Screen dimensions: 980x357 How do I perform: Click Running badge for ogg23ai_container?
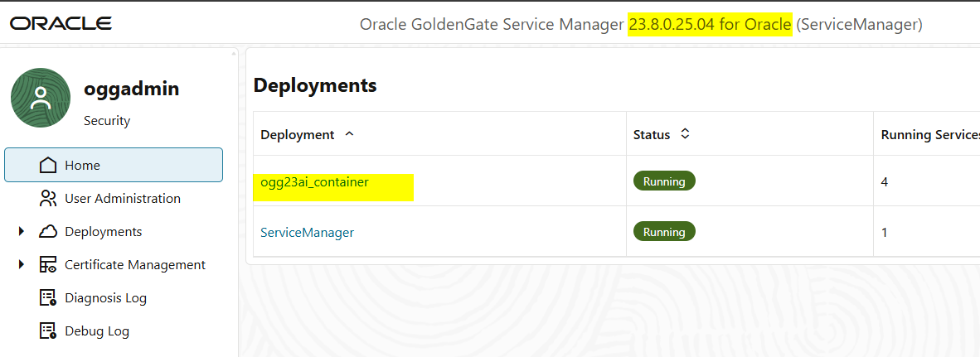(664, 181)
